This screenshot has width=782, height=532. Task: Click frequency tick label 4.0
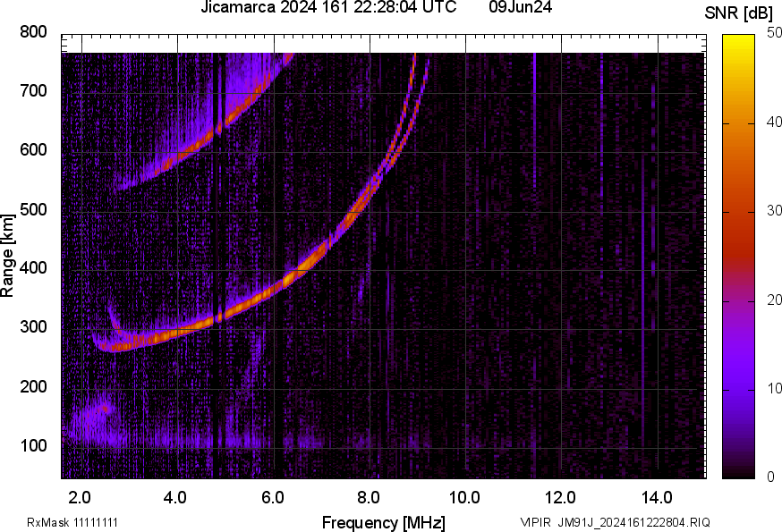click(x=175, y=498)
